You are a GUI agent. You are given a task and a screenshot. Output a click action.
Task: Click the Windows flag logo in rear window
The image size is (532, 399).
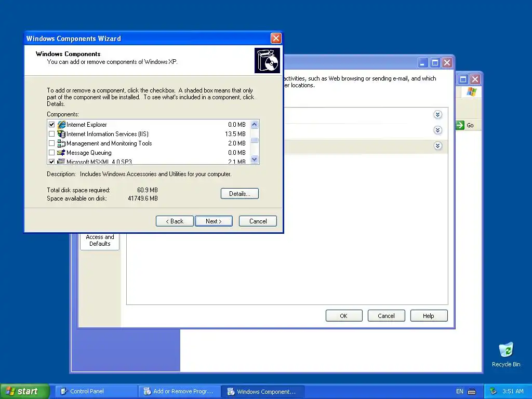472,91
